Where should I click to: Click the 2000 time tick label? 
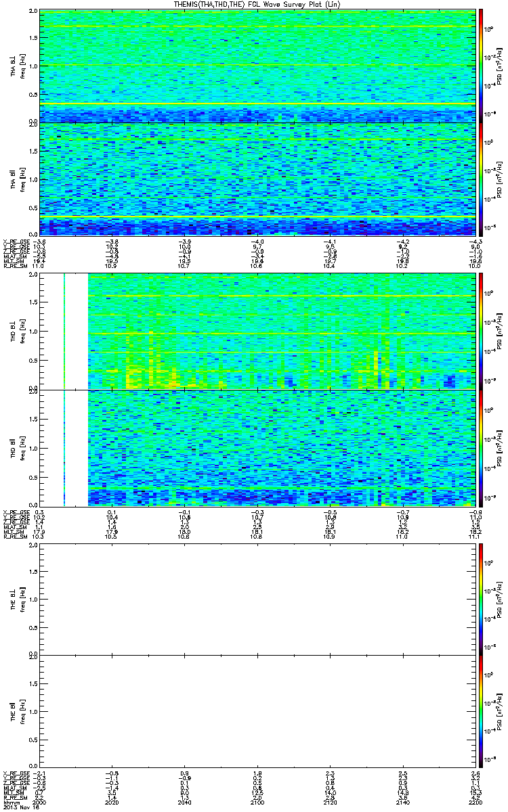[40, 803]
